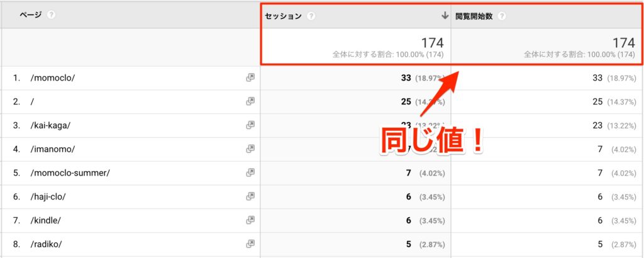Open /kindle/ page via external icon

250,220
